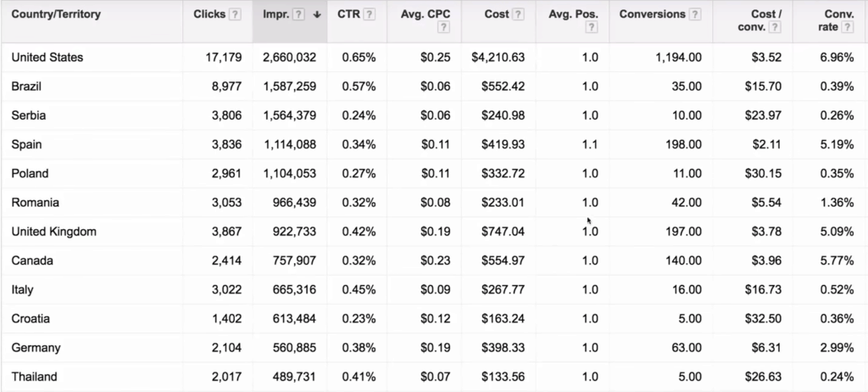Open help icon under Avg. CPC header

pos(443,27)
